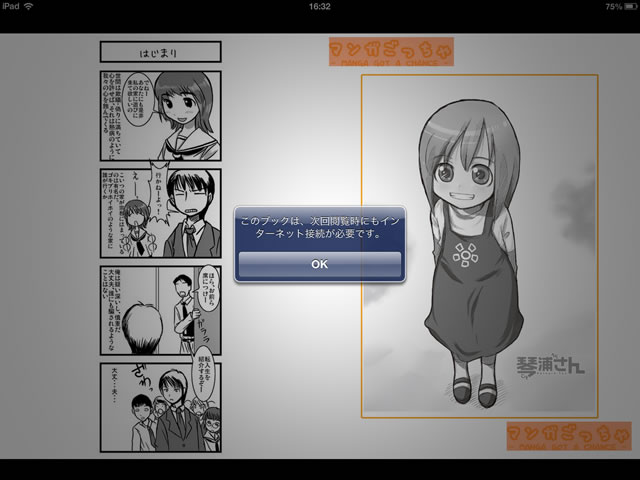Viewport: 640px width, 480px height.
Task: Tap the battery indicator icon
Action: (631, 7)
